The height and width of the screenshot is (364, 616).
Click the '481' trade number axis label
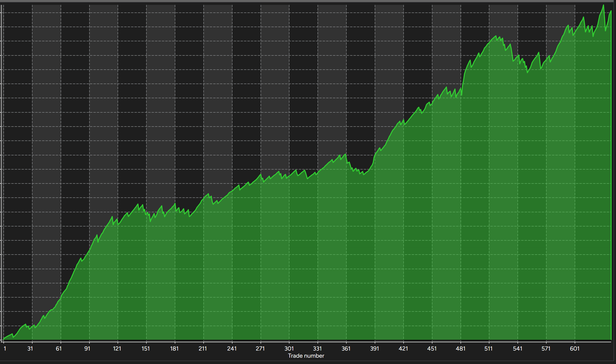(461, 349)
